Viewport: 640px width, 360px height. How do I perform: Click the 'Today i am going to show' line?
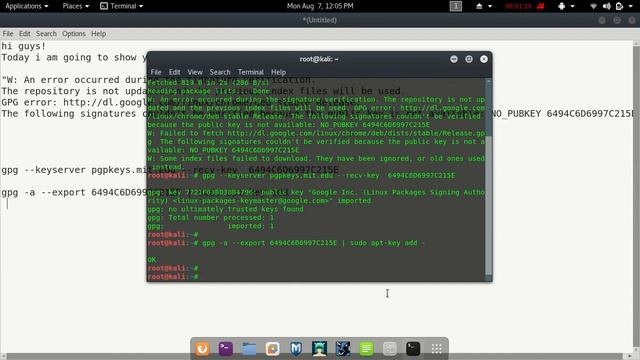point(74,57)
